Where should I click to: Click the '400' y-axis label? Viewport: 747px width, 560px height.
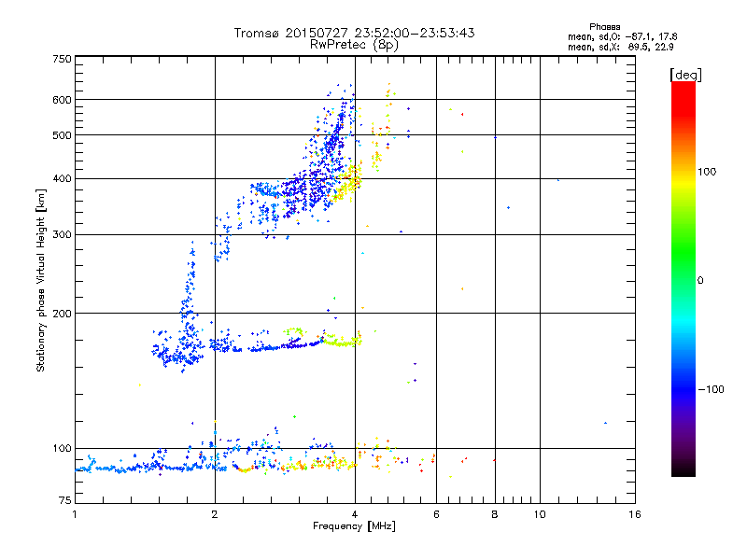click(x=62, y=179)
